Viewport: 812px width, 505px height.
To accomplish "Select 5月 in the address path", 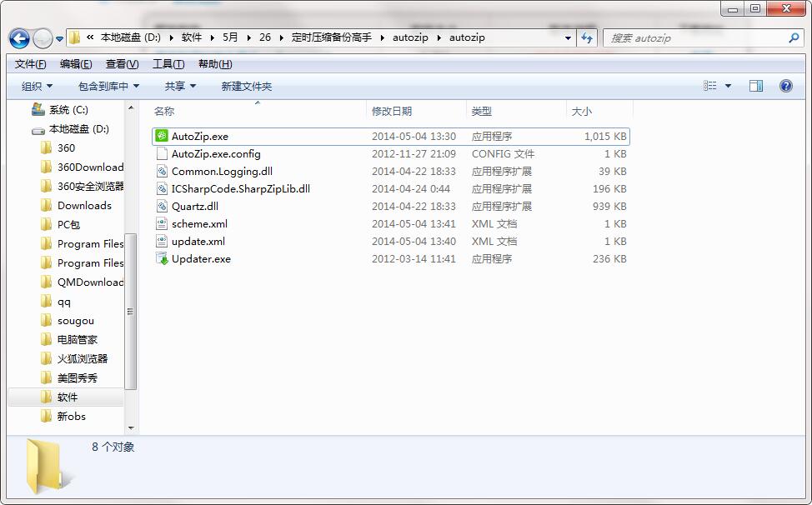I will pyautogui.click(x=230, y=37).
